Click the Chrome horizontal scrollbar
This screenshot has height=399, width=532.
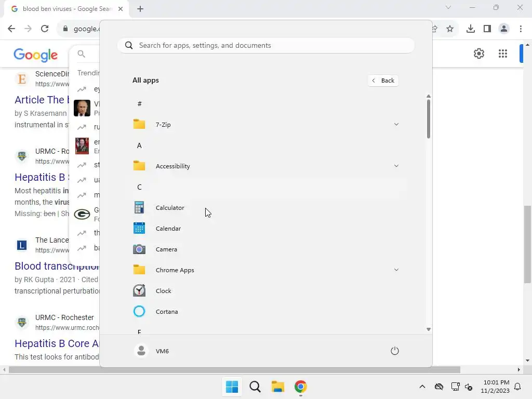click(x=234, y=369)
